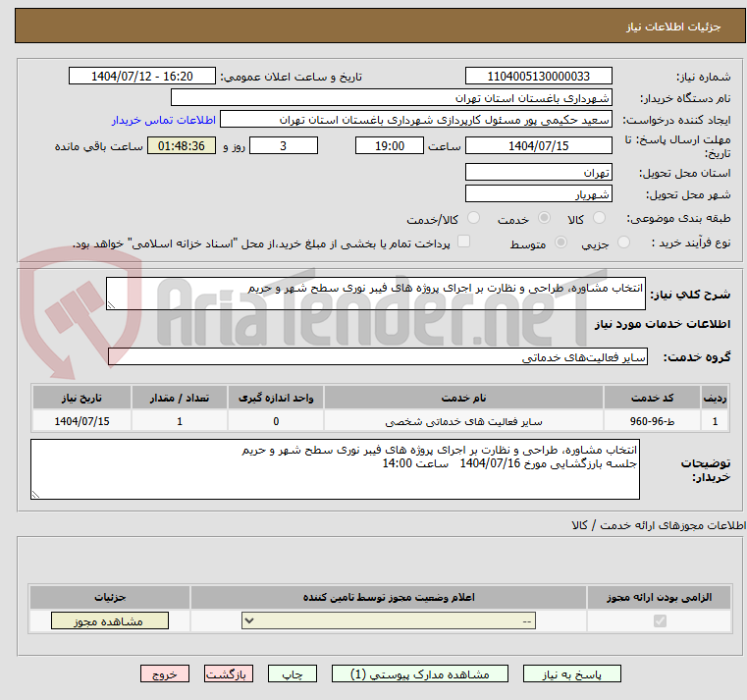
Task: Click the اطلاعات خدمات مورد نیاز section heading
Action: pos(663,324)
